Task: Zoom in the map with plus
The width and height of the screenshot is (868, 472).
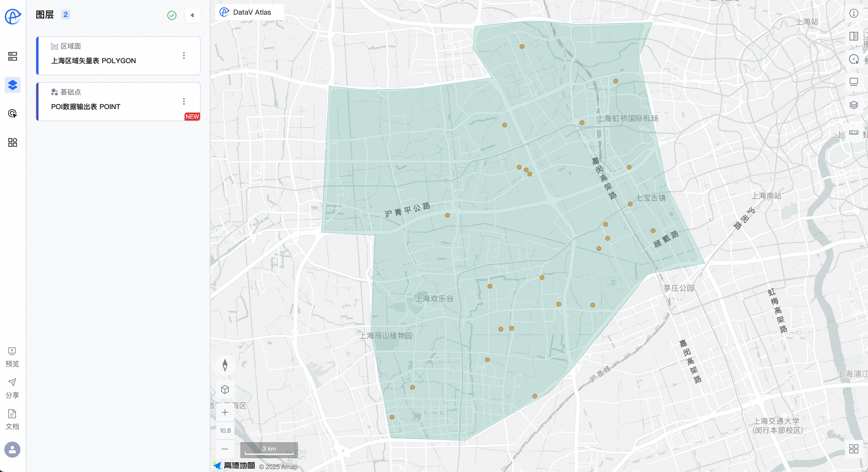Action: pos(225,412)
